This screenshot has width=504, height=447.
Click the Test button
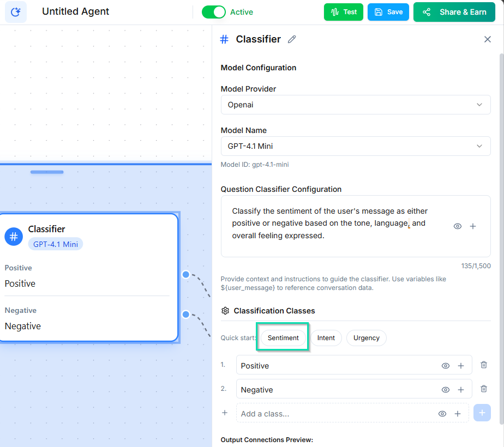pos(343,11)
